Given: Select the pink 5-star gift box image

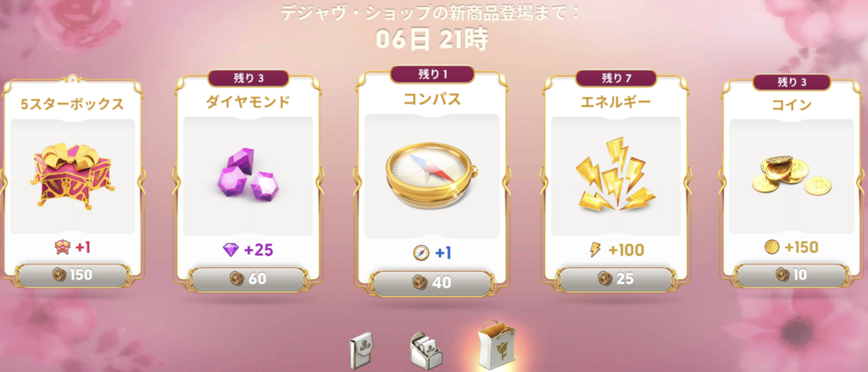Looking at the screenshot, I should [x=73, y=175].
